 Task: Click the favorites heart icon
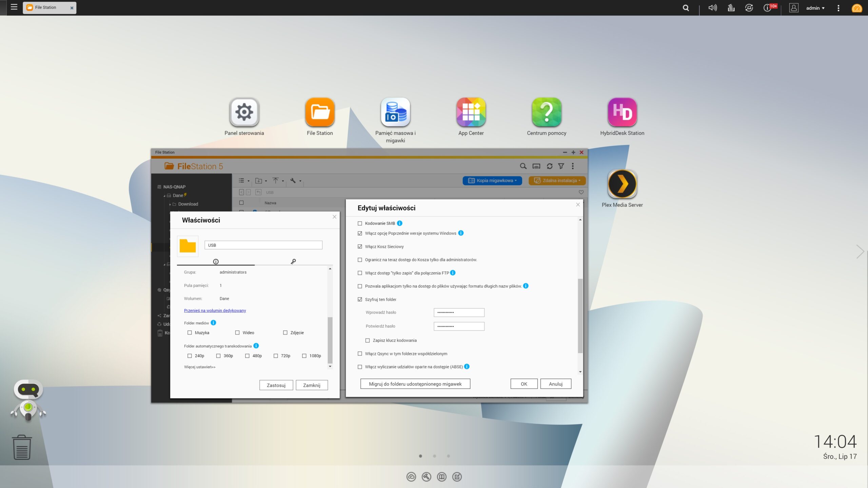pyautogui.click(x=581, y=192)
